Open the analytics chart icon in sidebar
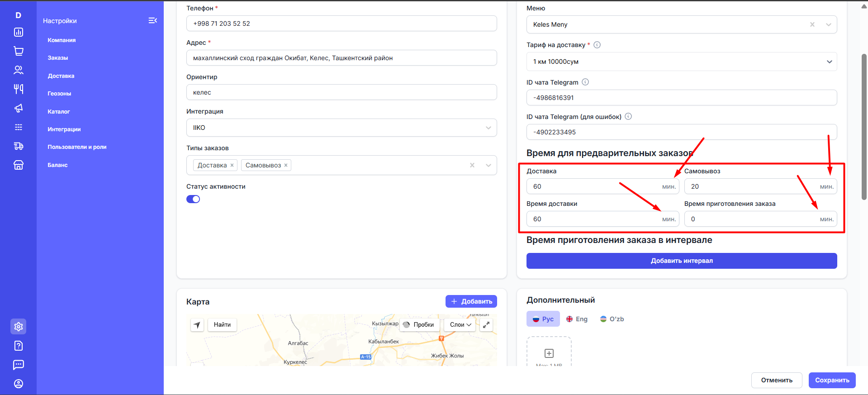868x395 pixels. (x=19, y=32)
